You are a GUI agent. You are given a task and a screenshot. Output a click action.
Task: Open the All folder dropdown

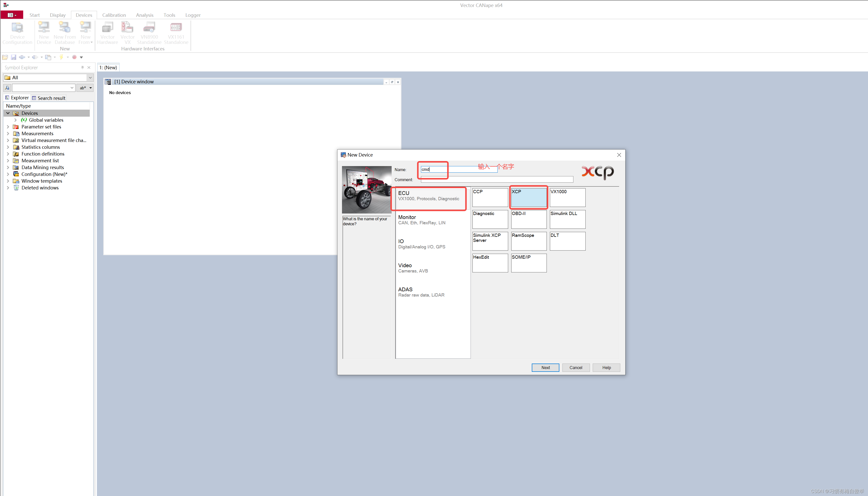tap(90, 77)
